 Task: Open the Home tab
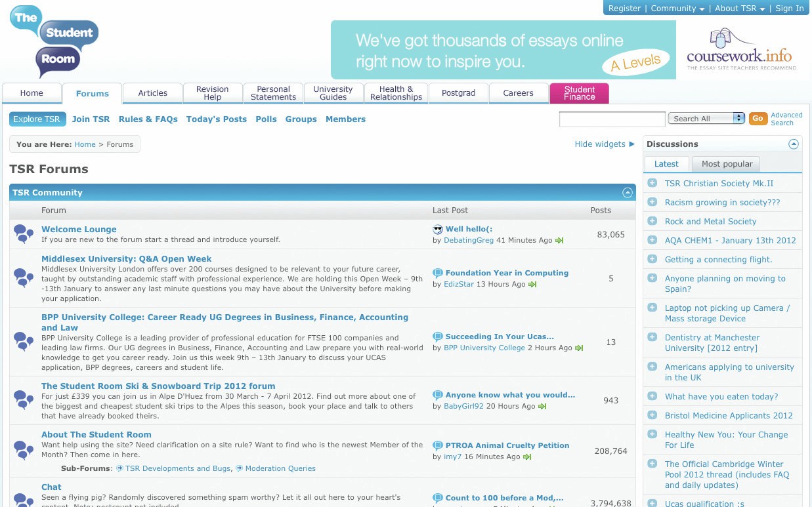click(32, 93)
